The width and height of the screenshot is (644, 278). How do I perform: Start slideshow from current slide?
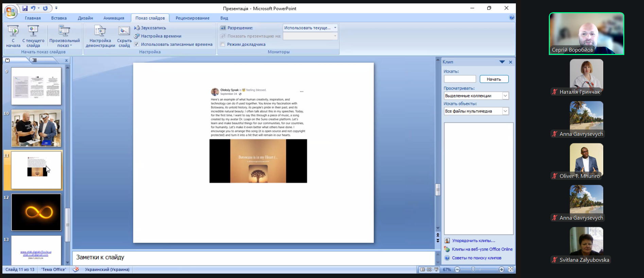33,32
